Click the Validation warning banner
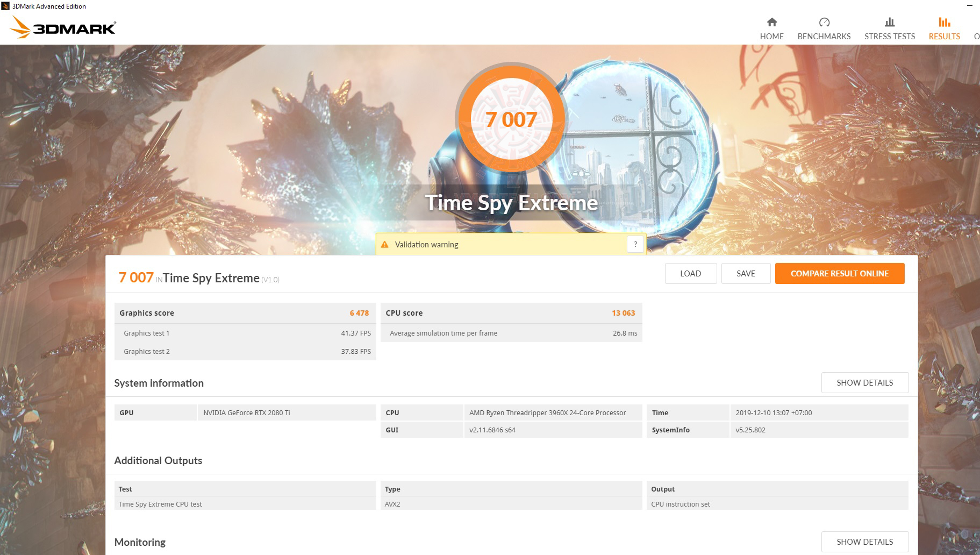The image size is (980, 555). point(511,244)
